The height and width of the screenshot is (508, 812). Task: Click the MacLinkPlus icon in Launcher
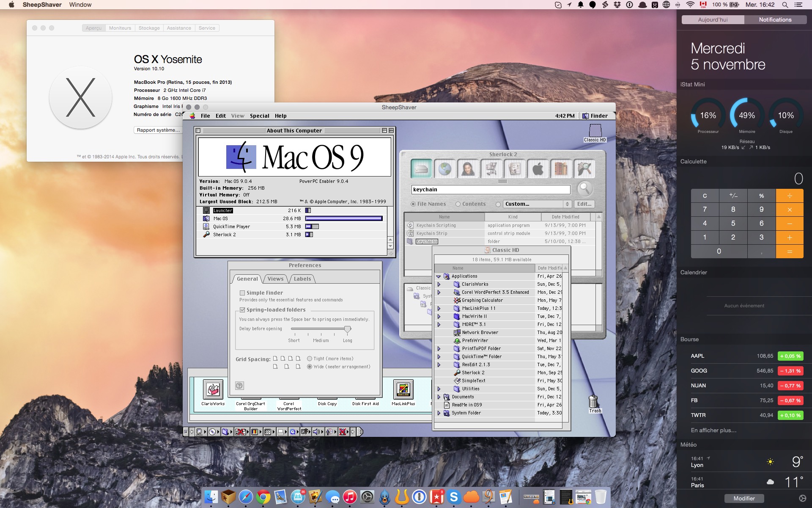(404, 389)
